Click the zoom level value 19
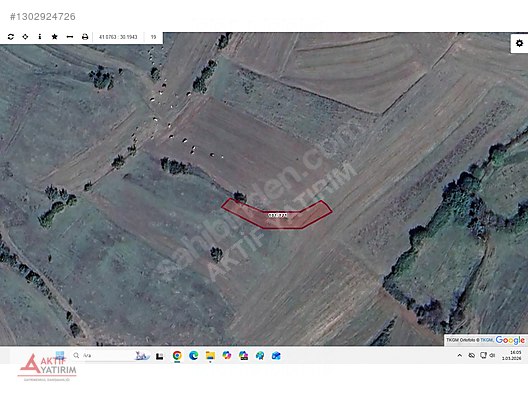Viewport: 528px width, 396px height. (154, 37)
